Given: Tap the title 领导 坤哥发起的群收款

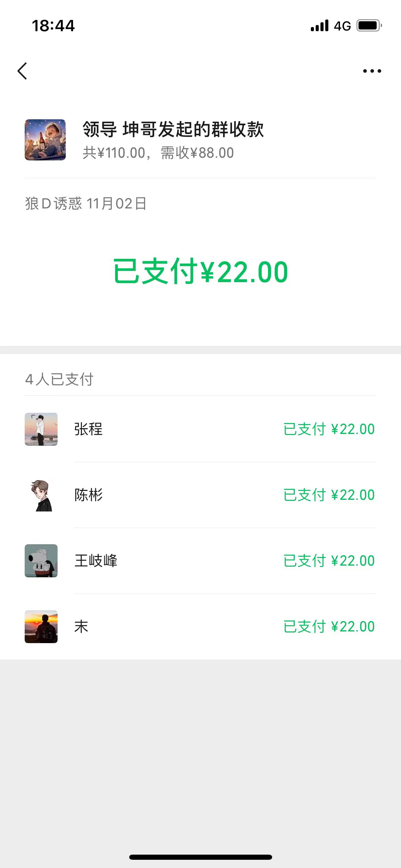Looking at the screenshot, I should coord(173,129).
